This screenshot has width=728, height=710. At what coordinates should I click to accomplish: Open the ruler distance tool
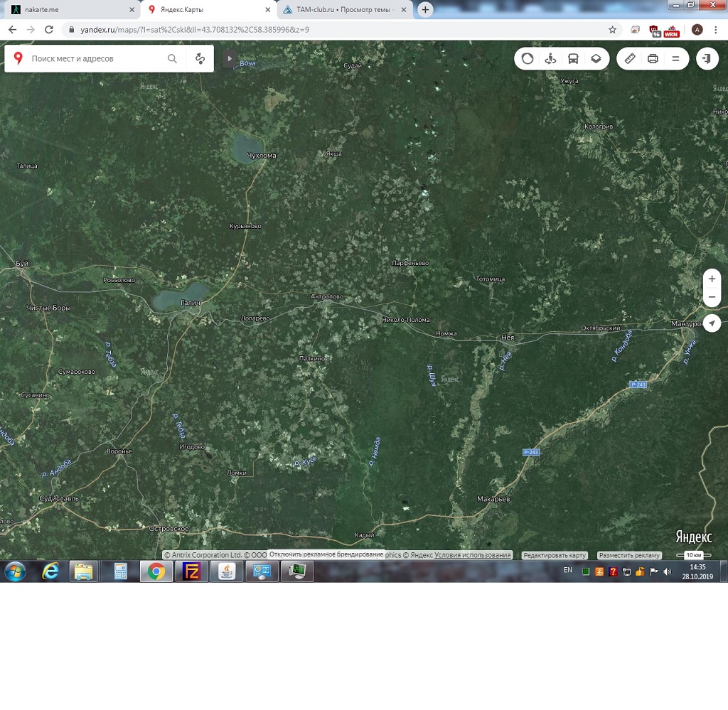tap(630, 59)
